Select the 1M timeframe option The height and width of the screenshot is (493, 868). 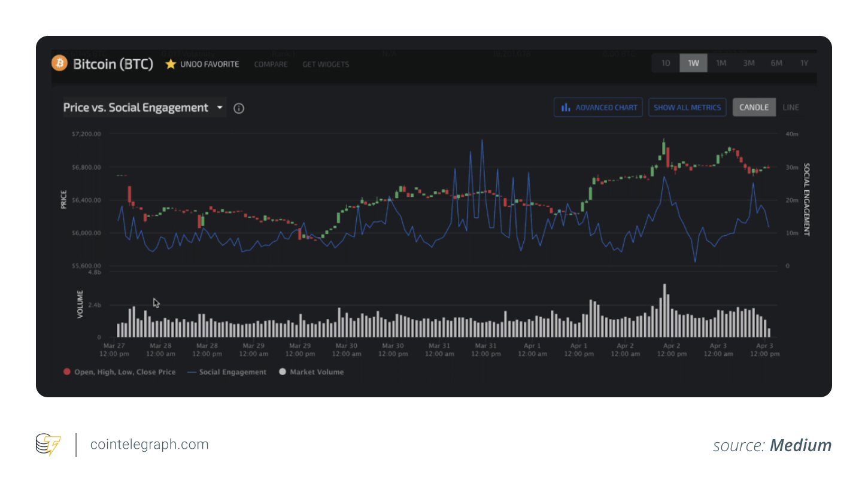[x=721, y=62]
